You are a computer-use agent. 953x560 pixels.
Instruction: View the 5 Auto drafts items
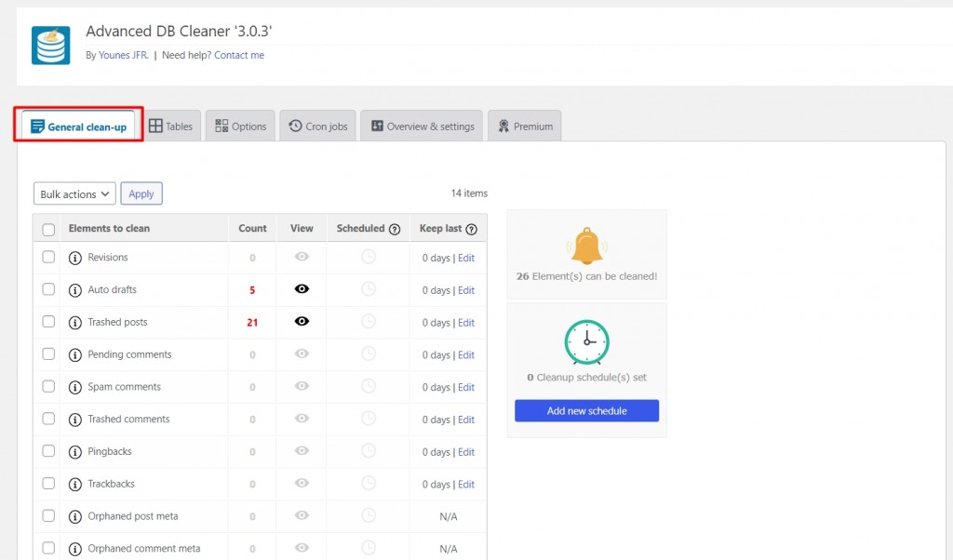tap(302, 288)
